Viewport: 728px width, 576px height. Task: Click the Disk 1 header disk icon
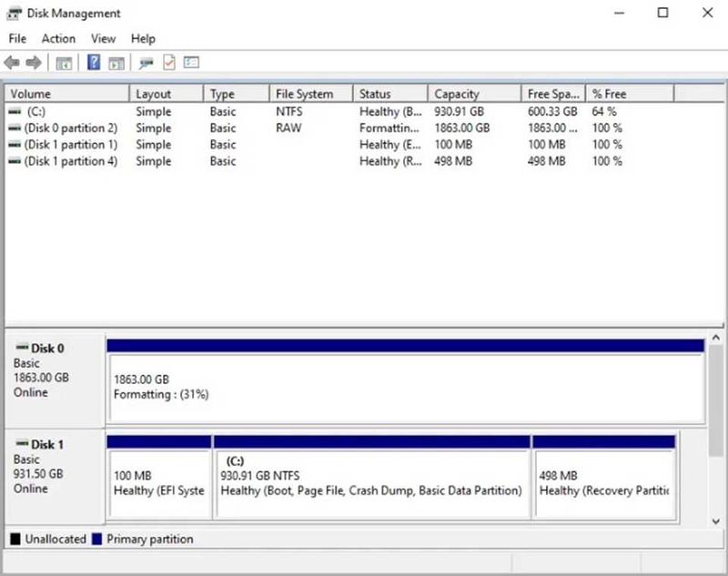(22, 443)
